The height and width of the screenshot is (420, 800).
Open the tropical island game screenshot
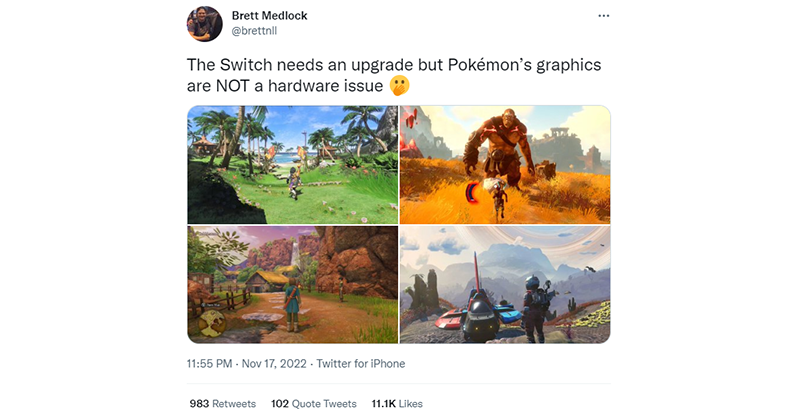pyautogui.click(x=292, y=165)
